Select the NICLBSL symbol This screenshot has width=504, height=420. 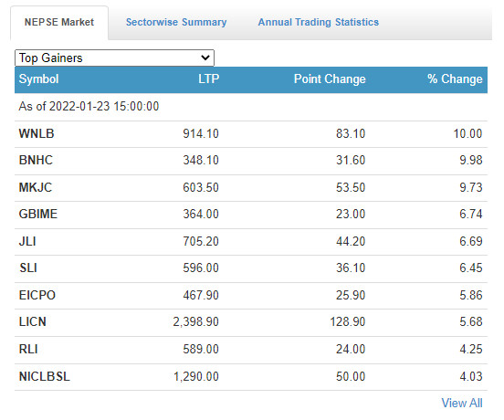(45, 376)
